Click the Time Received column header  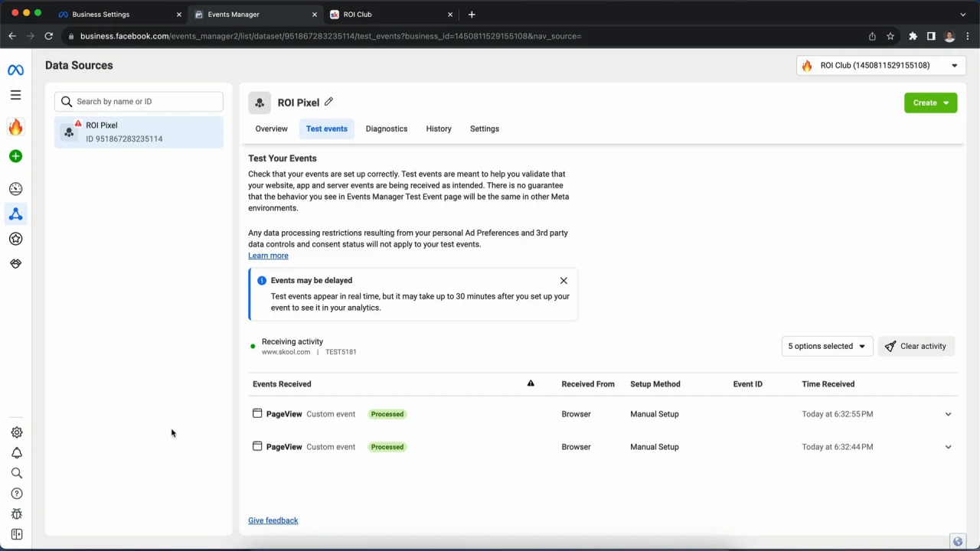[x=828, y=384]
